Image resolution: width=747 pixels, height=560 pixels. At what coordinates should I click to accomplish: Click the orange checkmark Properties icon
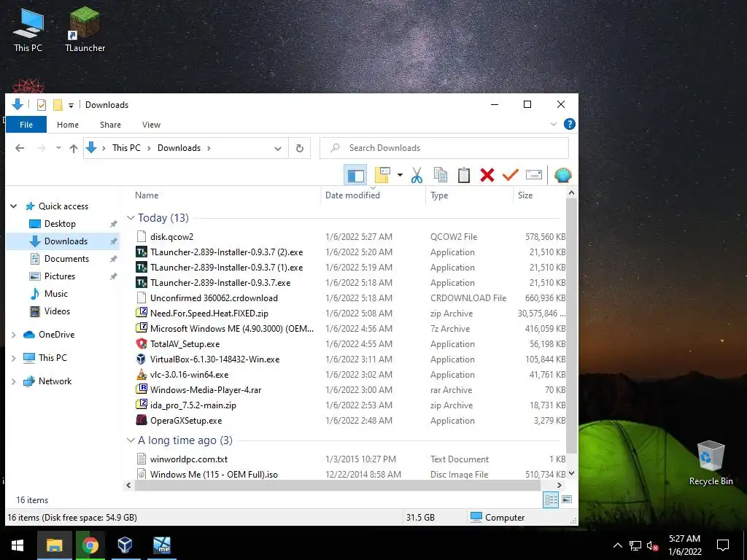(510, 175)
